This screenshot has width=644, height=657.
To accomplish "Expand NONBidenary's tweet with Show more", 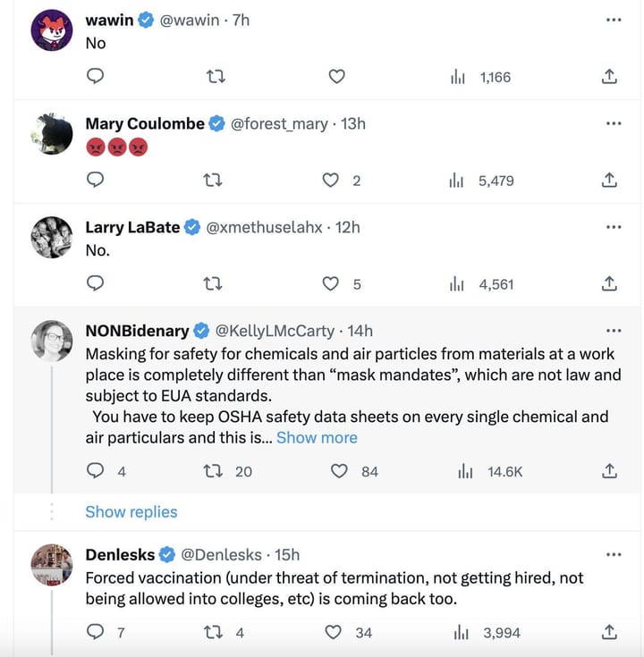I will pyautogui.click(x=317, y=437).
